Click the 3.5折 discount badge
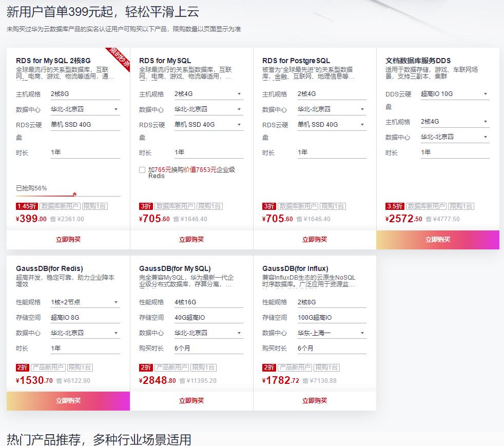Image resolution: width=504 pixels, height=446 pixels. click(395, 206)
